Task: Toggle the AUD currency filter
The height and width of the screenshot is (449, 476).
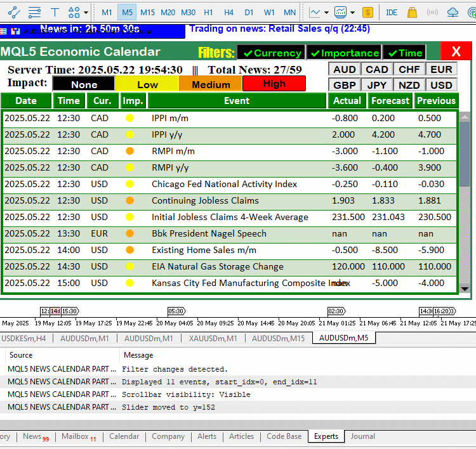Action: click(x=345, y=70)
